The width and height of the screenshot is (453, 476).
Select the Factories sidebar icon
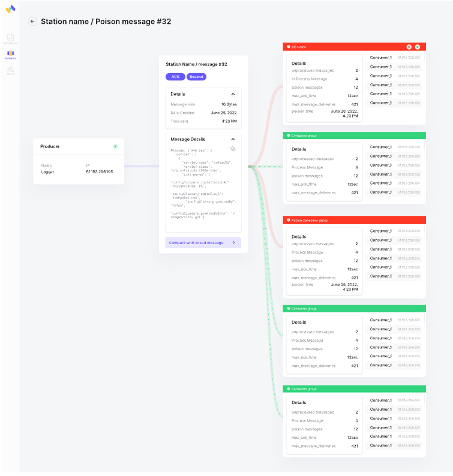[10, 55]
